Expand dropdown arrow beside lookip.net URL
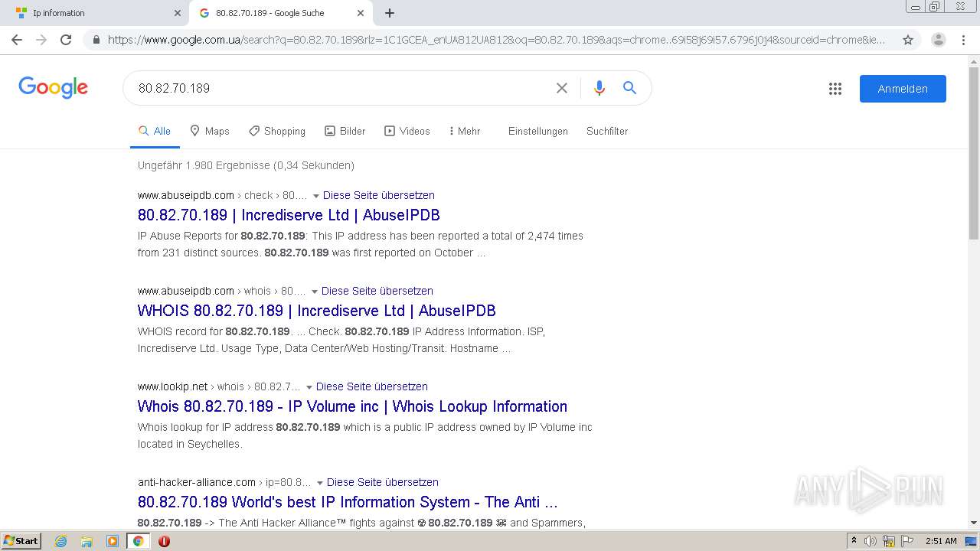This screenshot has width=980, height=551. click(x=309, y=387)
